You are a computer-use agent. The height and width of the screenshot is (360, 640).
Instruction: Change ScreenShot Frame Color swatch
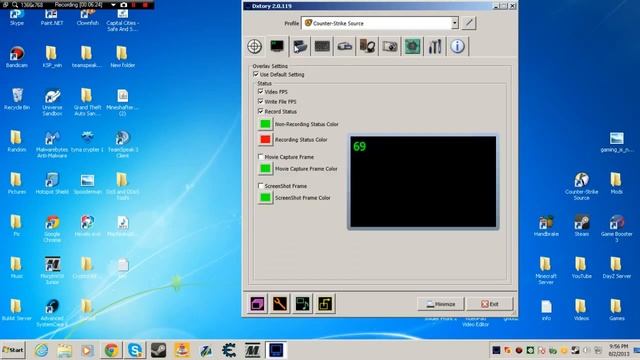(x=265, y=198)
